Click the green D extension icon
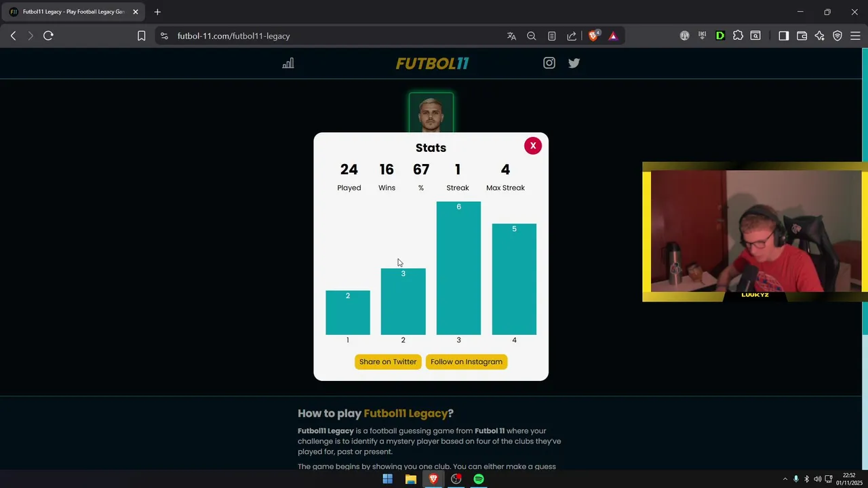 click(720, 36)
